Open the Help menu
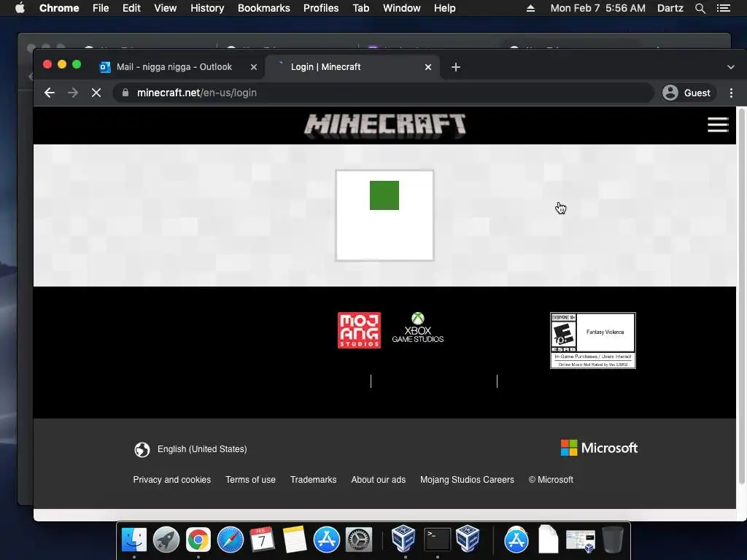 444,8
